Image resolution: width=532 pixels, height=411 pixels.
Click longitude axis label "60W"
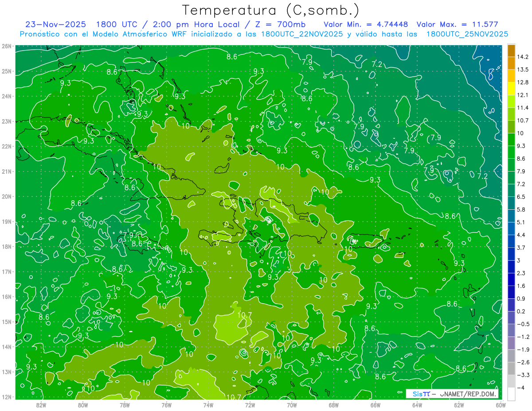501,405
